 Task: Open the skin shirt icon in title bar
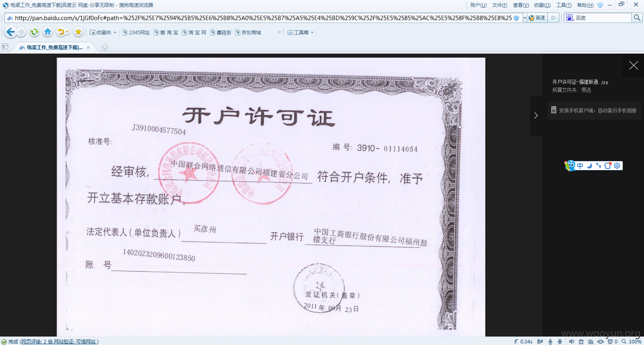tap(600, 5)
